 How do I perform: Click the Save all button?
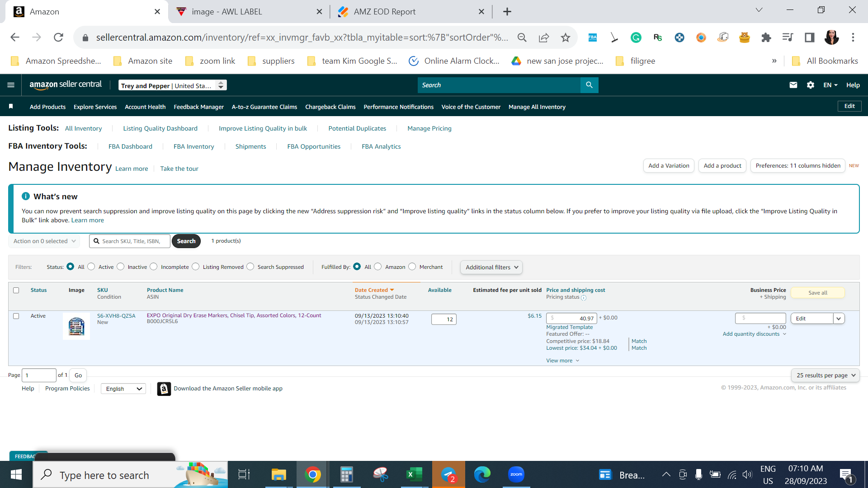coord(817,293)
